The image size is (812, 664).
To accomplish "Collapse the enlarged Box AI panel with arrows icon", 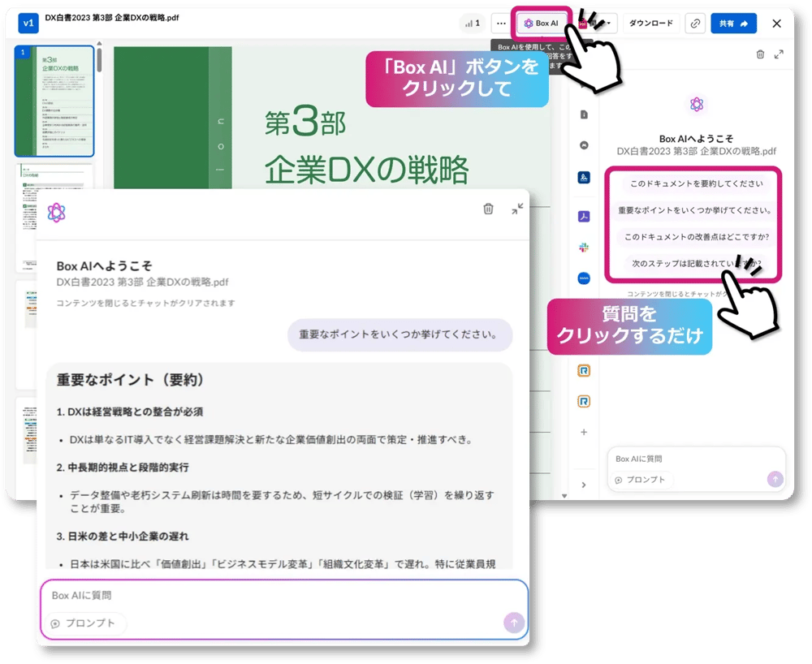I will click(517, 209).
